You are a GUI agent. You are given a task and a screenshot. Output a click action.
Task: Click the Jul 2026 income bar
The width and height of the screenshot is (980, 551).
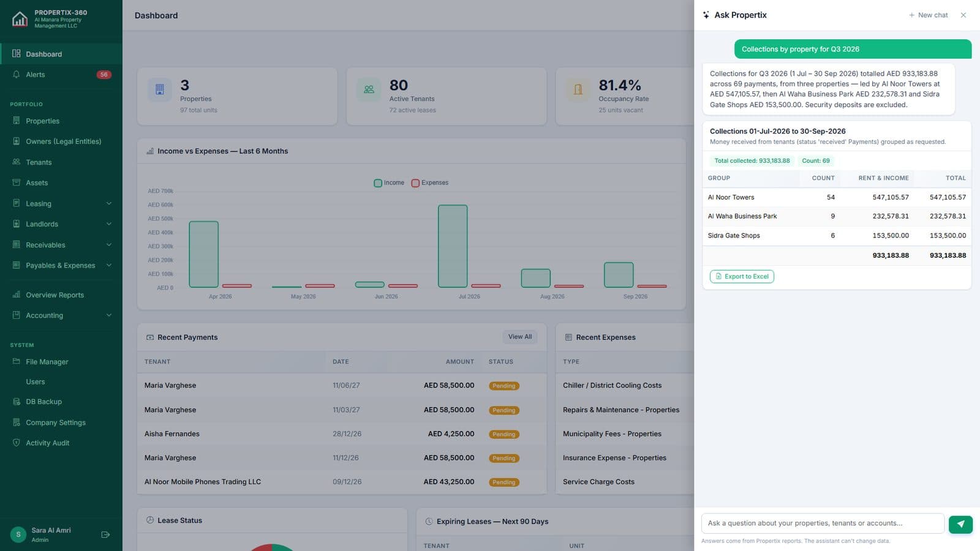click(x=453, y=246)
